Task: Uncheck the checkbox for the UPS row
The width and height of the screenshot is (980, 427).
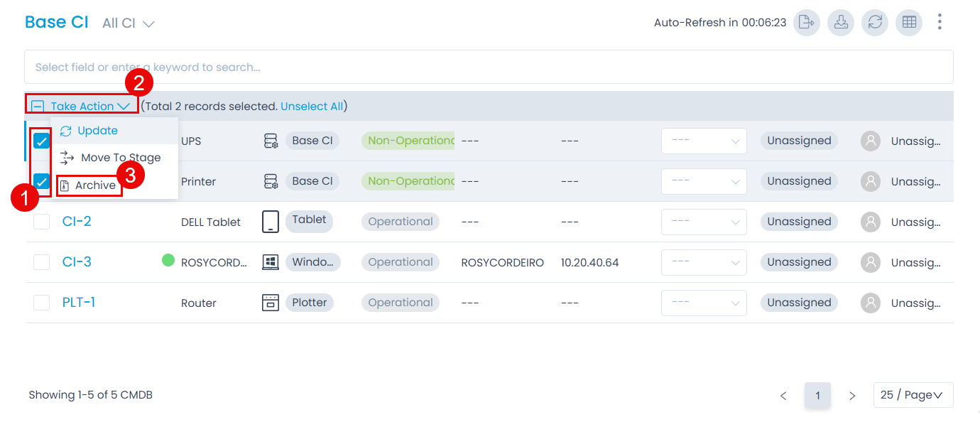Action: (x=42, y=141)
